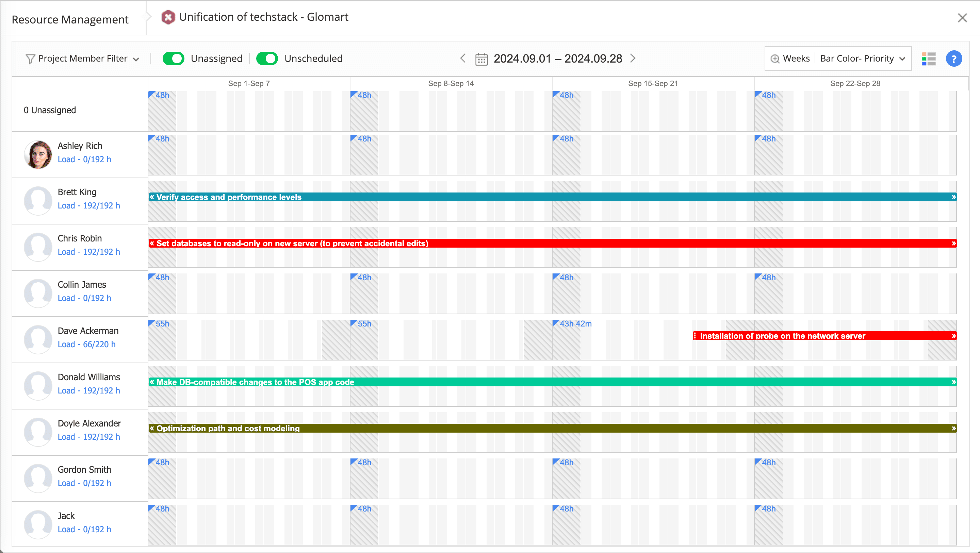The width and height of the screenshot is (980, 553).
Task: Expand the Project Member Filter dropdown
Action: pos(83,58)
